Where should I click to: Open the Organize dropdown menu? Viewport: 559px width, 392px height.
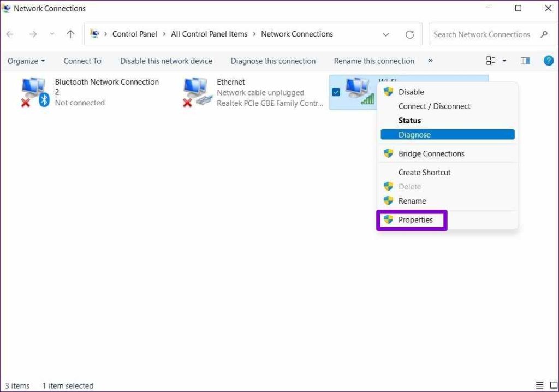(x=26, y=61)
